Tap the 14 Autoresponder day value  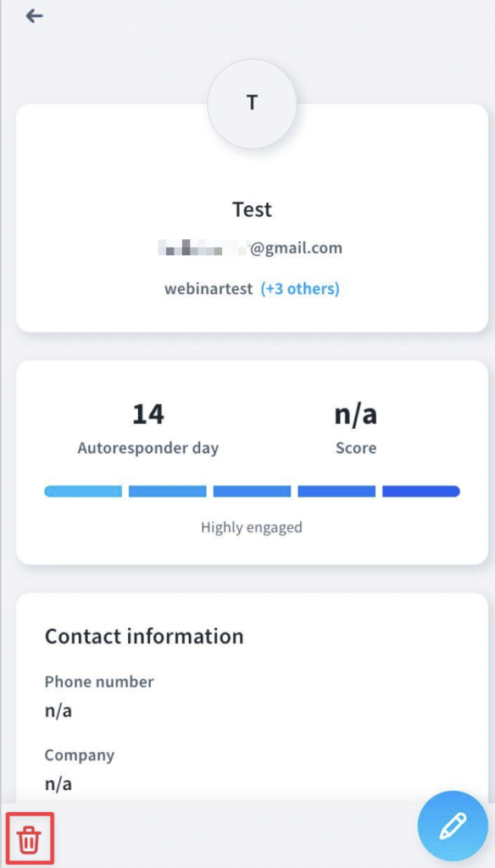(x=148, y=415)
